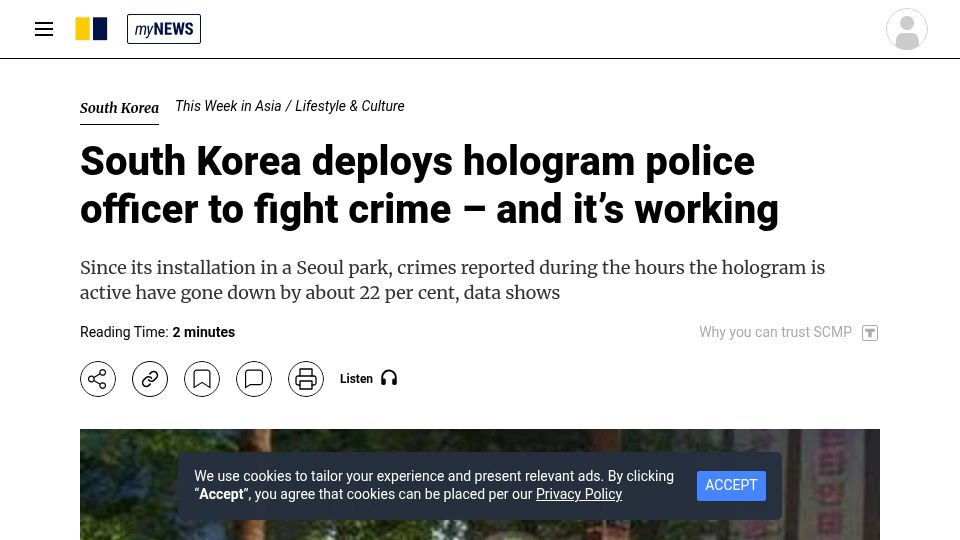Click the article summary paragraph
Image resolution: width=960 pixels, height=540 pixels.
(452, 280)
